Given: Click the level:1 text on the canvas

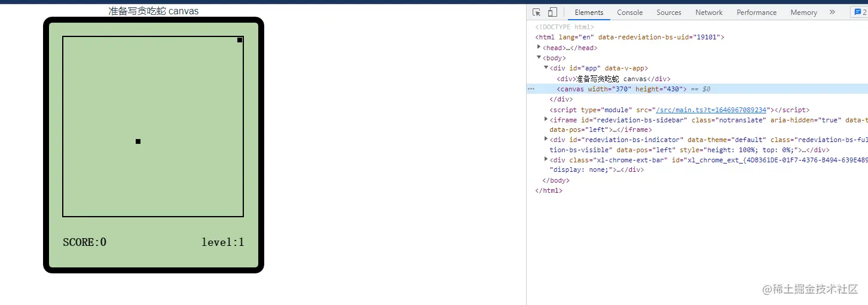Looking at the screenshot, I should point(223,242).
